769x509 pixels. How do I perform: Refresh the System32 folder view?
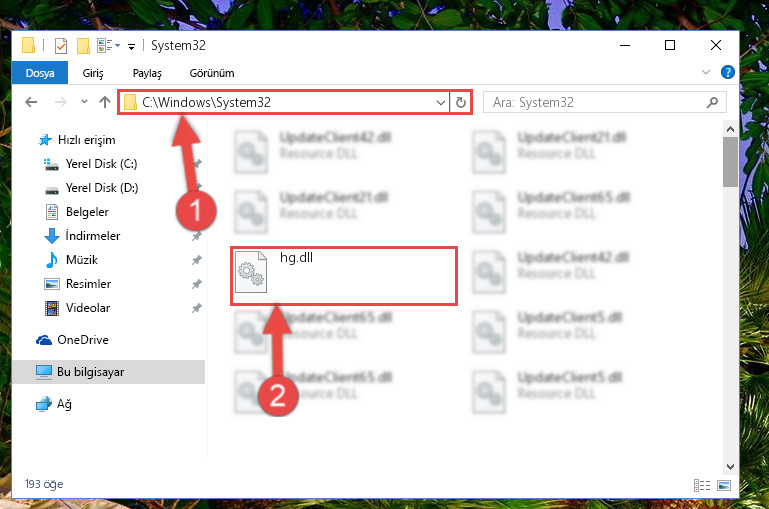tap(461, 102)
